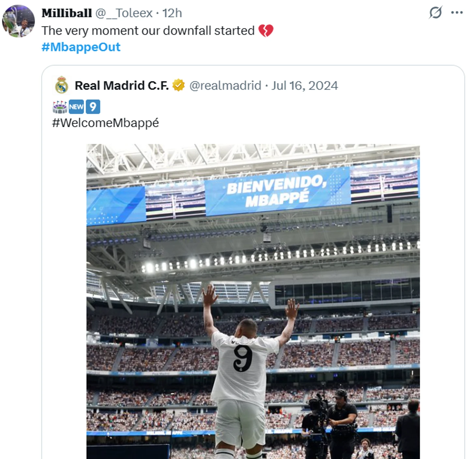Open the @__Toleex handle
This screenshot has width=476, height=459.
(x=124, y=13)
